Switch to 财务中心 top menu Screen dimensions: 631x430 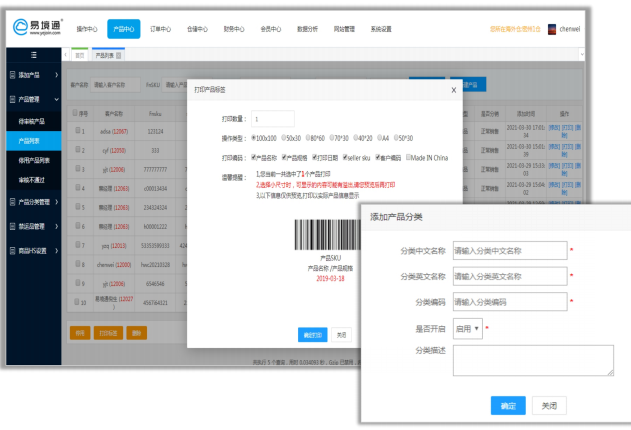coord(232,29)
